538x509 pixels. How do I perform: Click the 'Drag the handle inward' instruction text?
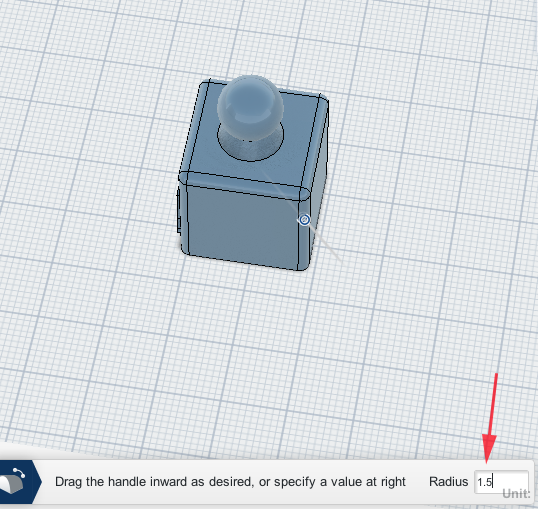click(230, 482)
